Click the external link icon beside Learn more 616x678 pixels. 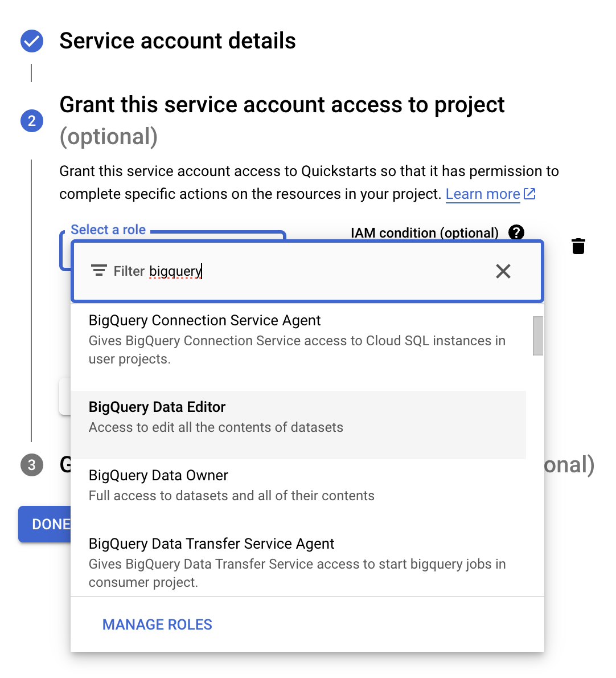(x=530, y=194)
